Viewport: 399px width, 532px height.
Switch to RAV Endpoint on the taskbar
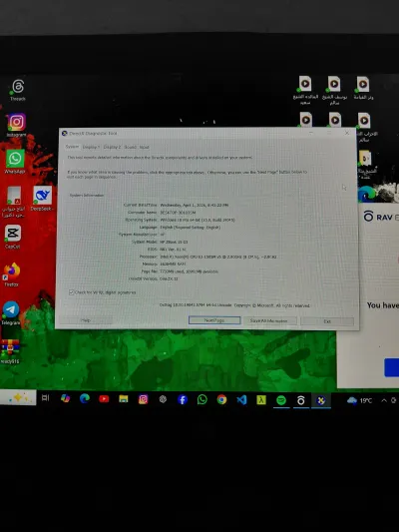click(300, 400)
